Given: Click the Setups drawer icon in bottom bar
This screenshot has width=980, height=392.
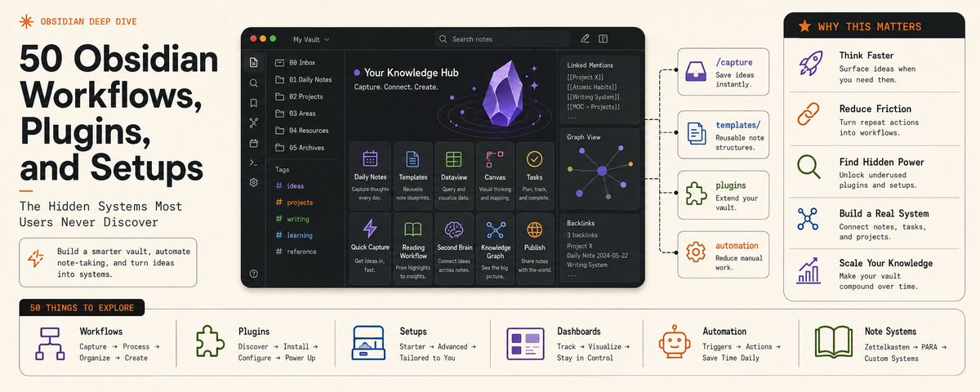Looking at the screenshot, I should point(369,344).
